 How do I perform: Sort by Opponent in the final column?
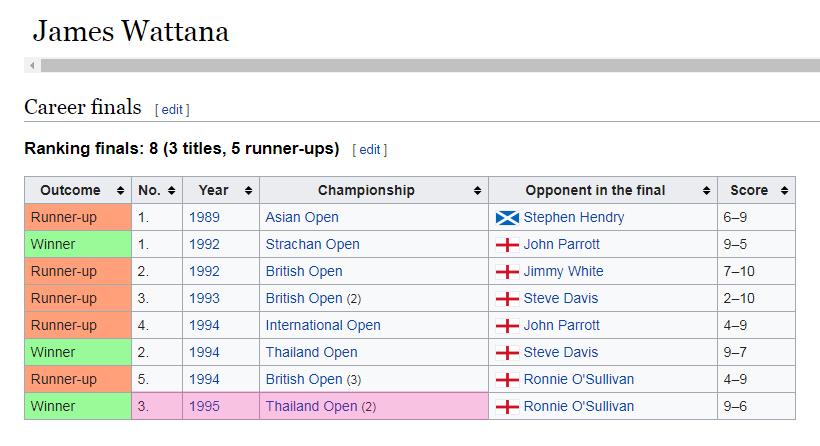706,190
